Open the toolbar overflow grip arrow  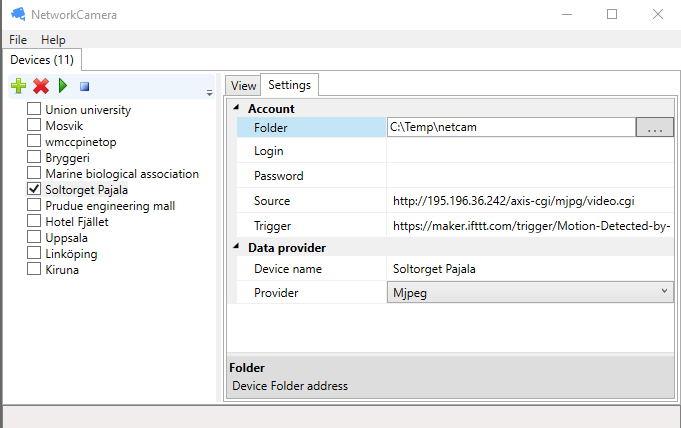pos(209,93)
